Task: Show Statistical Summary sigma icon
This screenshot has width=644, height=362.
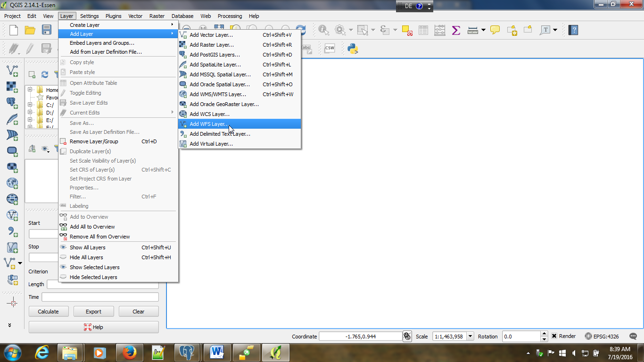Action: [x=455, y=30]
